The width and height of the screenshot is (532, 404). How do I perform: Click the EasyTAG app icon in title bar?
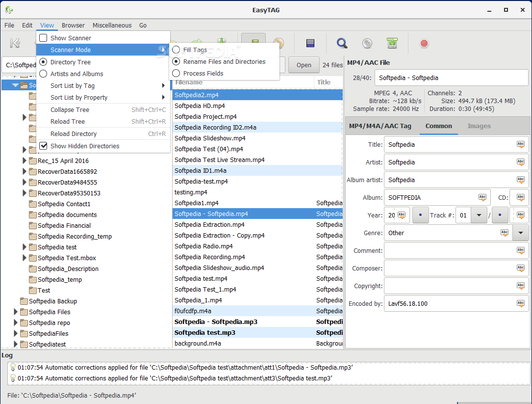click(9, 10)
